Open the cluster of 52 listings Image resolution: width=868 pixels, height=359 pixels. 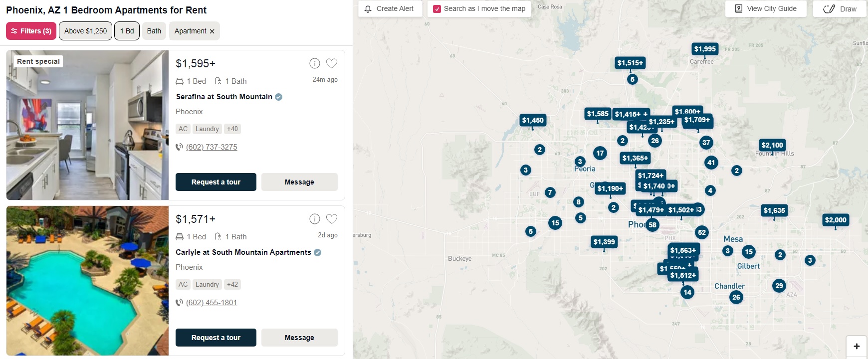click(x=702, y=232)
